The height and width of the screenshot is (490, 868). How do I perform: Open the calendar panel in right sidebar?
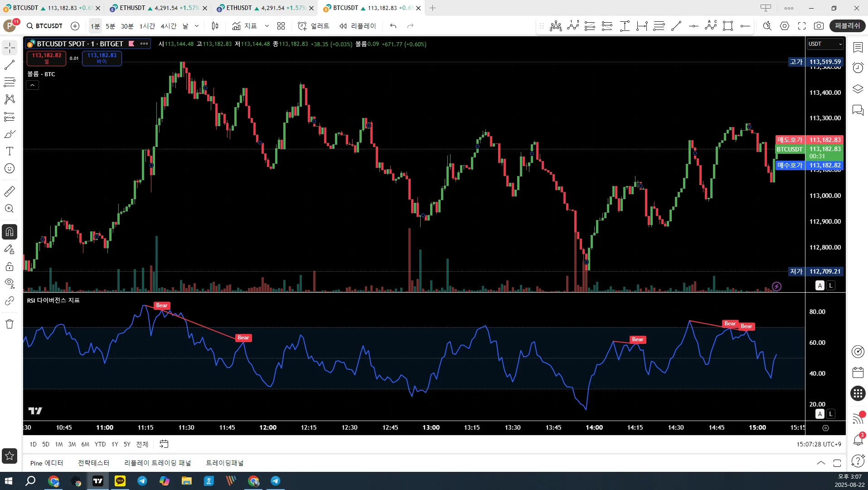pyautogui.click(x=858, y=372)
